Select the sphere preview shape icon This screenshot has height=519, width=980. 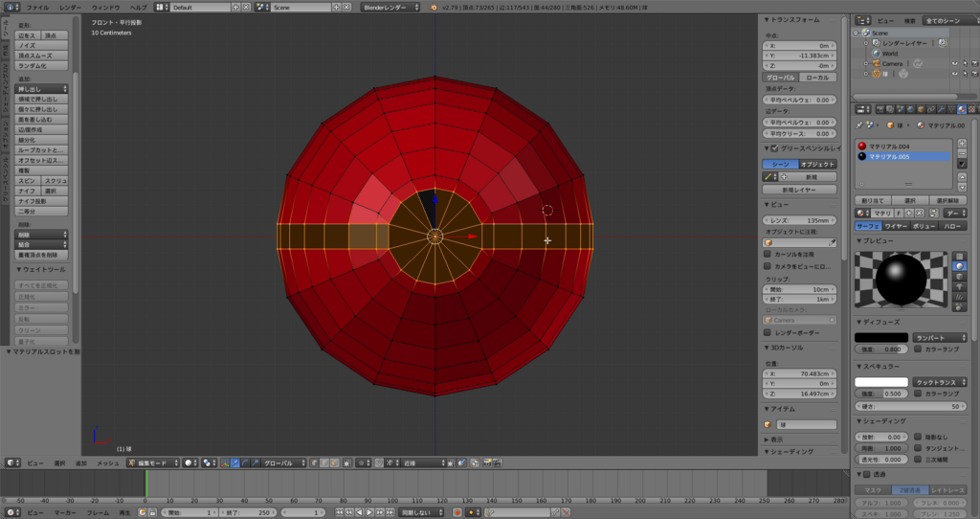pos(960,264)
